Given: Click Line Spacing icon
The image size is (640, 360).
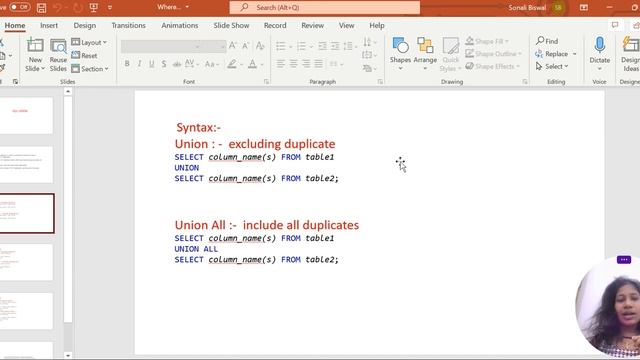Looking at the screenshot, I should [348, 46].
